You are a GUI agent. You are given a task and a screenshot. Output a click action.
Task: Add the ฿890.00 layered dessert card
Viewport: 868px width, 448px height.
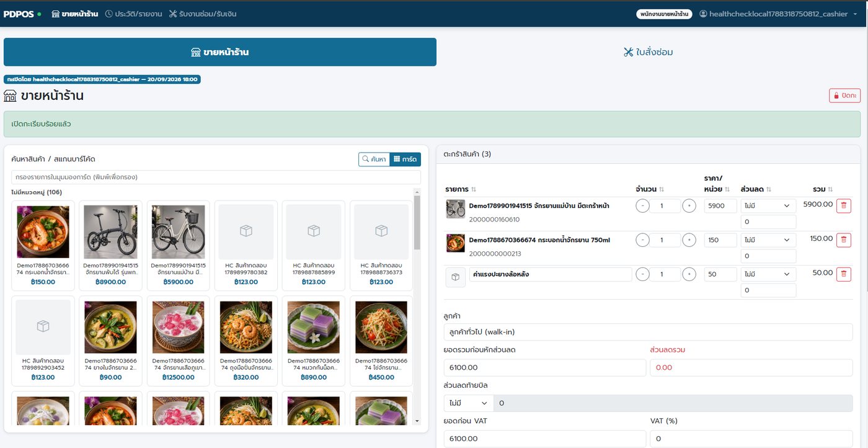tap(313, 341)
